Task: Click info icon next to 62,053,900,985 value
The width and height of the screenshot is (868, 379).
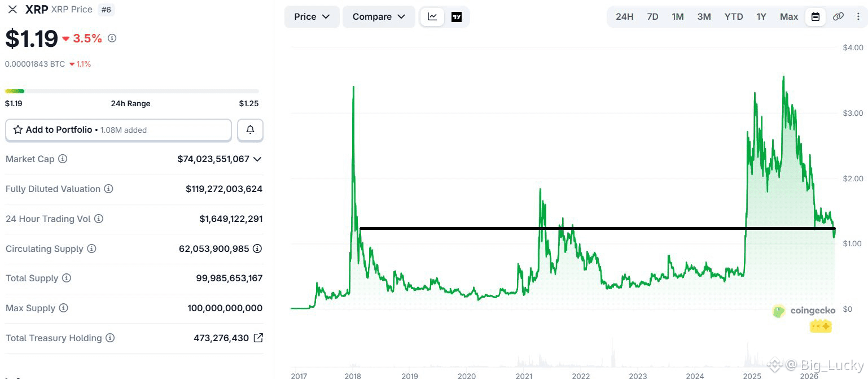Action: coord(257,249)
